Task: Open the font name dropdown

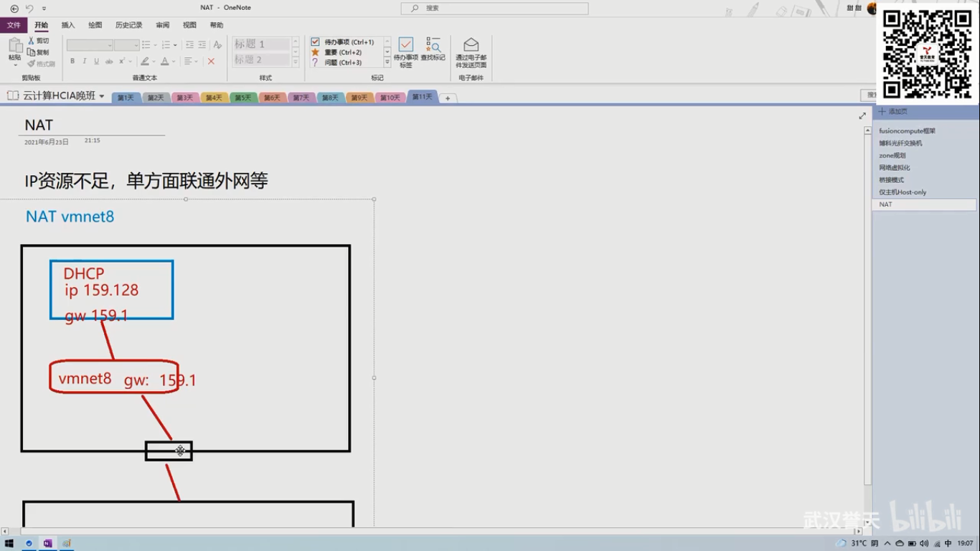Action: click(x=110, y=45)
